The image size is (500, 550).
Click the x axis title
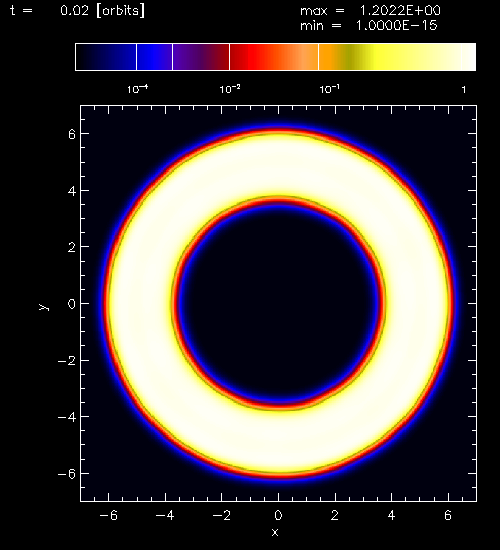[x=275, y=532]
